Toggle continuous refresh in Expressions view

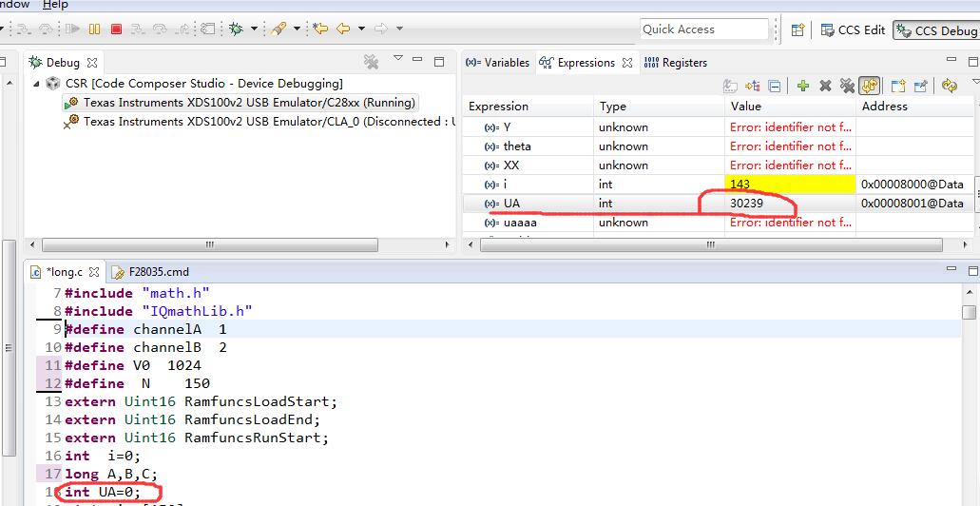tap(870, 86)
